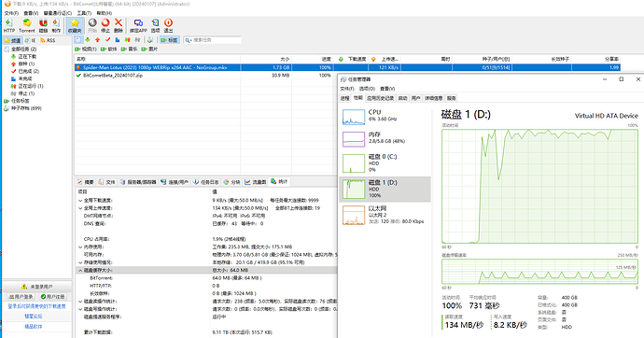Viewport: 644px width, 338px height.
Task: Click the 用户登录 user login button
Action: 21,297
